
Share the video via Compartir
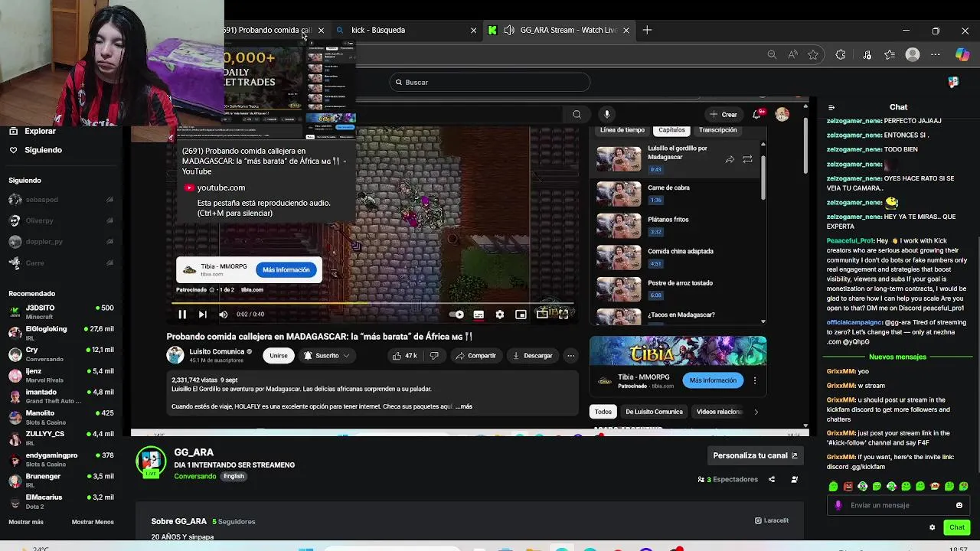coord(475,356)
